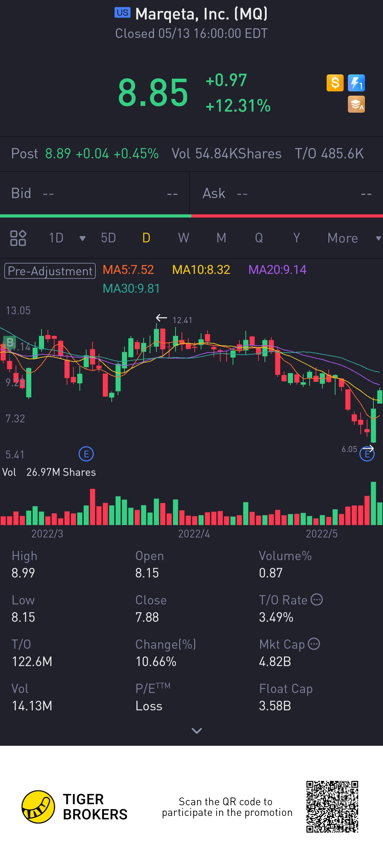This screenshot has height=868, width=383.
Task: Tap the 12.41 high price label
Action: click(x=182, y=320)
